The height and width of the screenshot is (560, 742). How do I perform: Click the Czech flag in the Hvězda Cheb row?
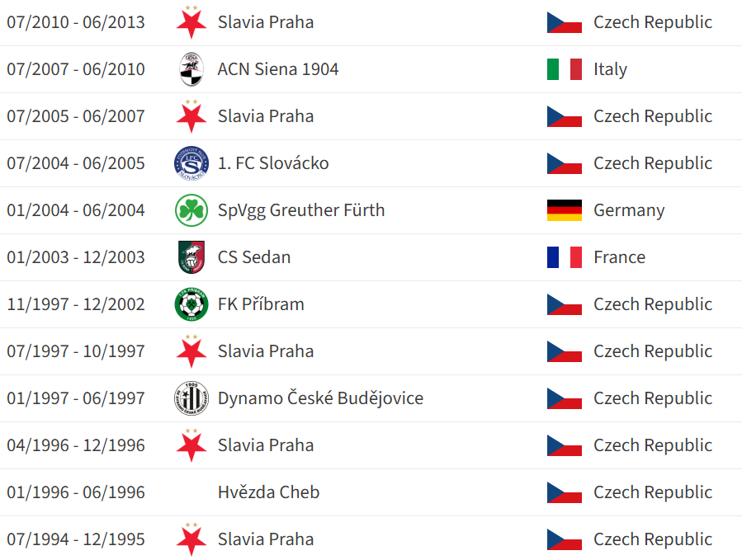coord(565,492)
